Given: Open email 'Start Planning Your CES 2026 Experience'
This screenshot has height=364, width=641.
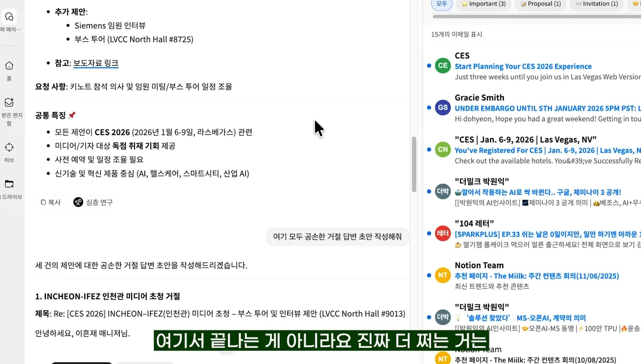Looking at the screenshot, I should 523,66.
